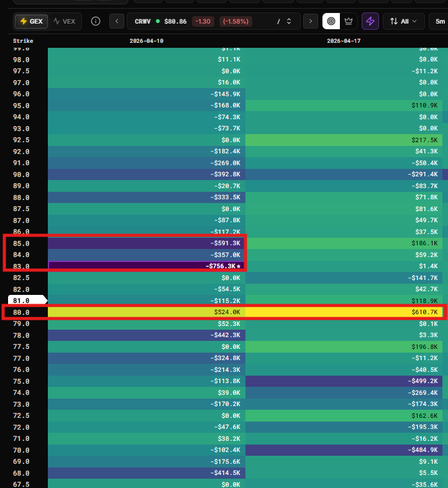Click the (-1.58%) percent change badge
Viewport: 448px width, 488px height.
(x=235, y=22)
